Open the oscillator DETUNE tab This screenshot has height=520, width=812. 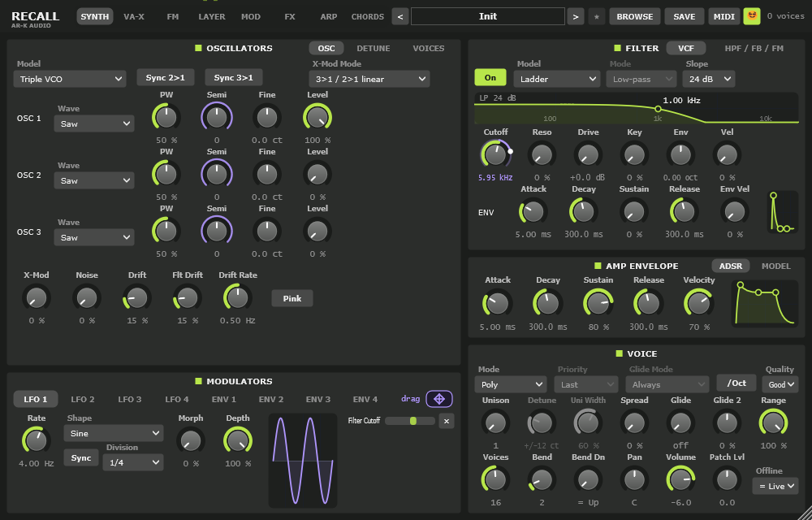374,48
